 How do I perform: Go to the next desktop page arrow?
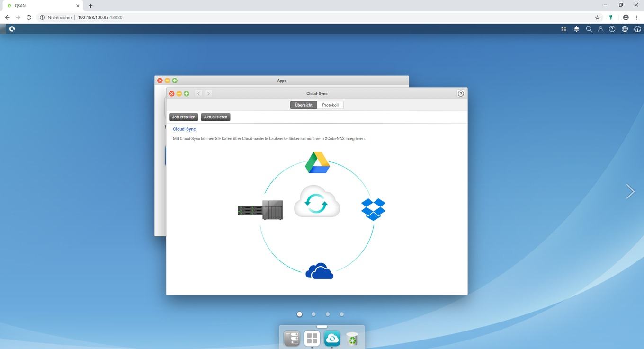click(x=630, y=191)
